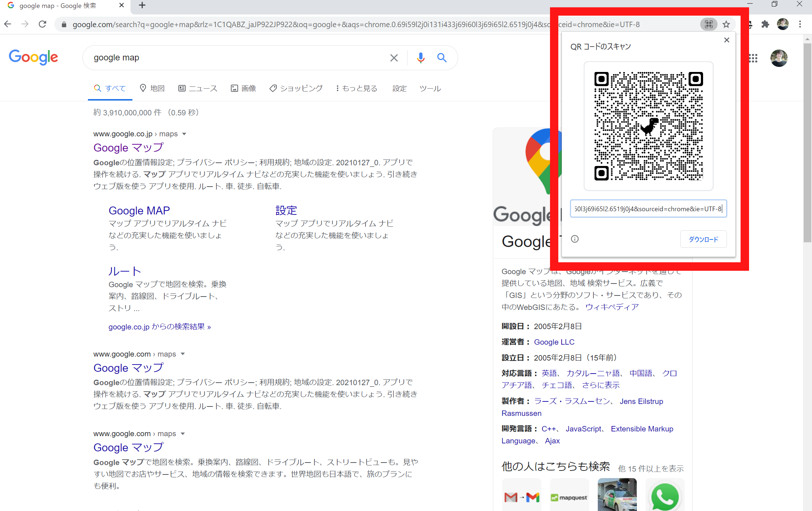Viewport: 812px width, 511px height.
Task: Open the ルート sitelink
Action: (x=124, y=271)
